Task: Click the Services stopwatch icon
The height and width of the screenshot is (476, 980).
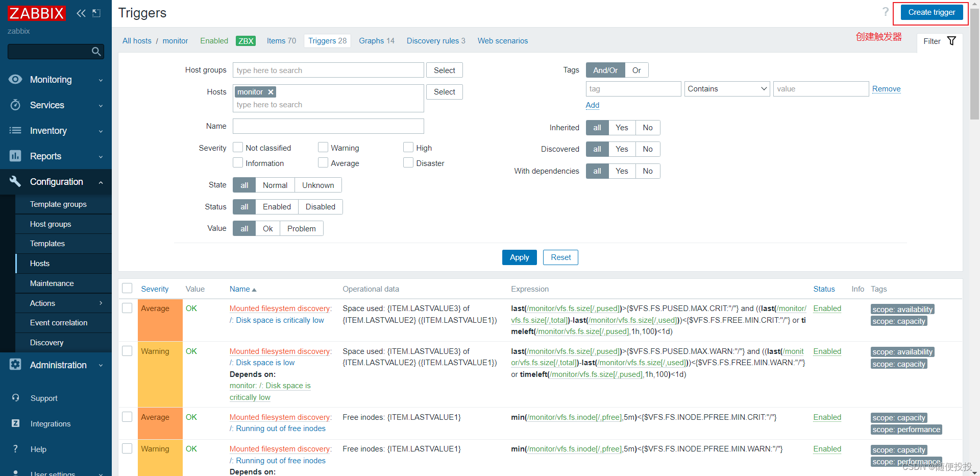Action: pyautogui.click(x=15, y=105)
